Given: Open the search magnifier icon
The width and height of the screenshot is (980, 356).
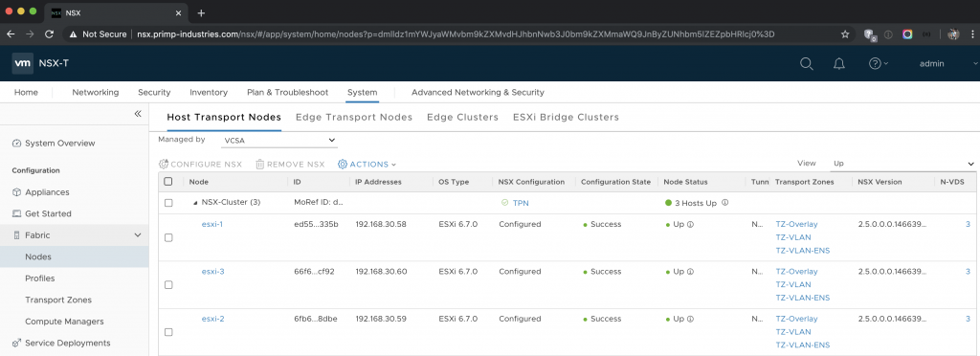Looking at the screenshot, I should point(807,64).
